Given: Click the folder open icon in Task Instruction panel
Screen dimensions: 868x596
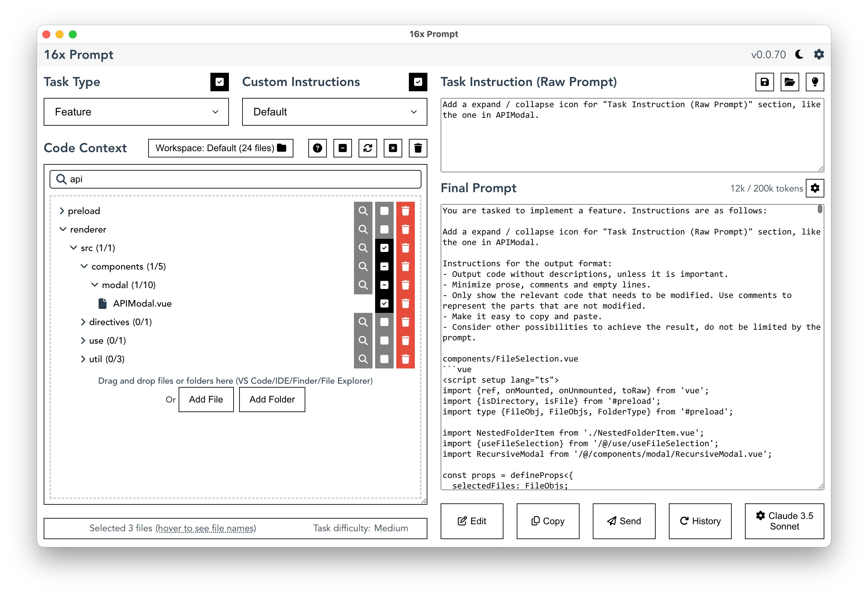Looking at the screenshot, I should pyautogui.click(x=790, y=82).
